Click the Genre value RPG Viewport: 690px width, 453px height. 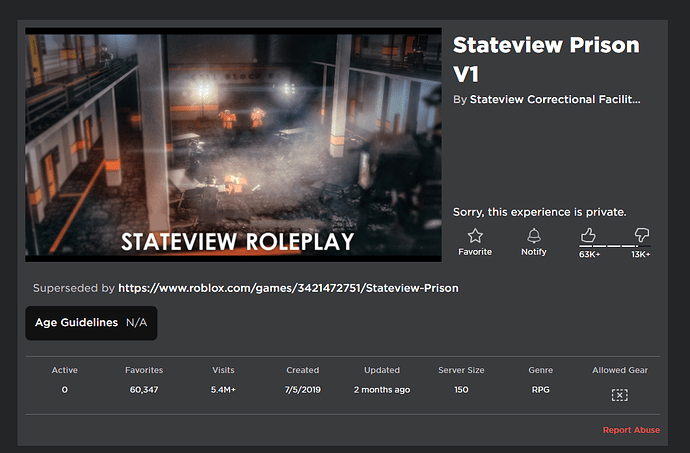540,390
